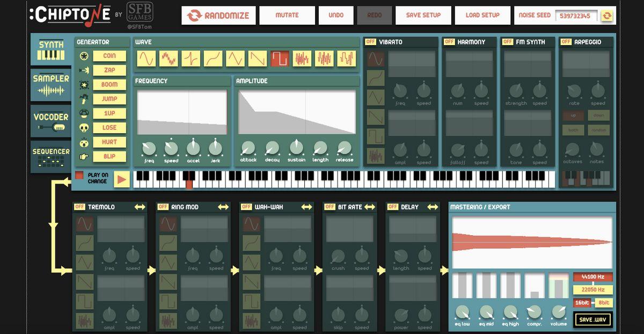Screen dimensions: 644x334
Task: Select the sine wave shape
Action: (x=146, y=59)
